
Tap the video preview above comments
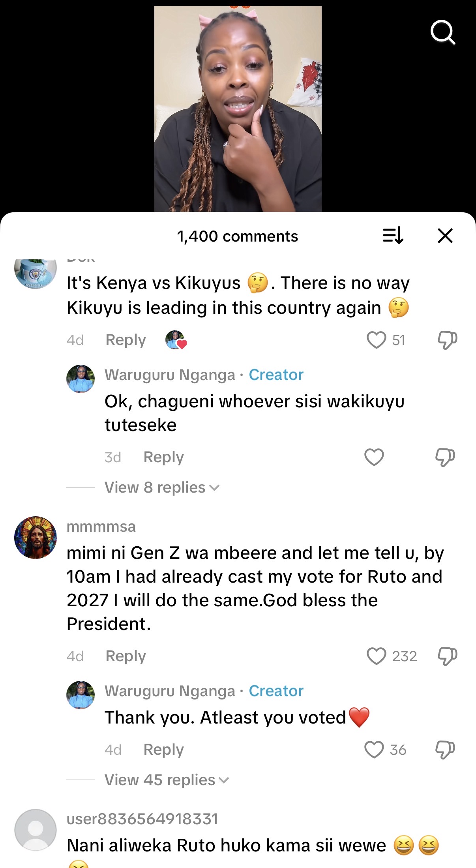click(238, 109)
